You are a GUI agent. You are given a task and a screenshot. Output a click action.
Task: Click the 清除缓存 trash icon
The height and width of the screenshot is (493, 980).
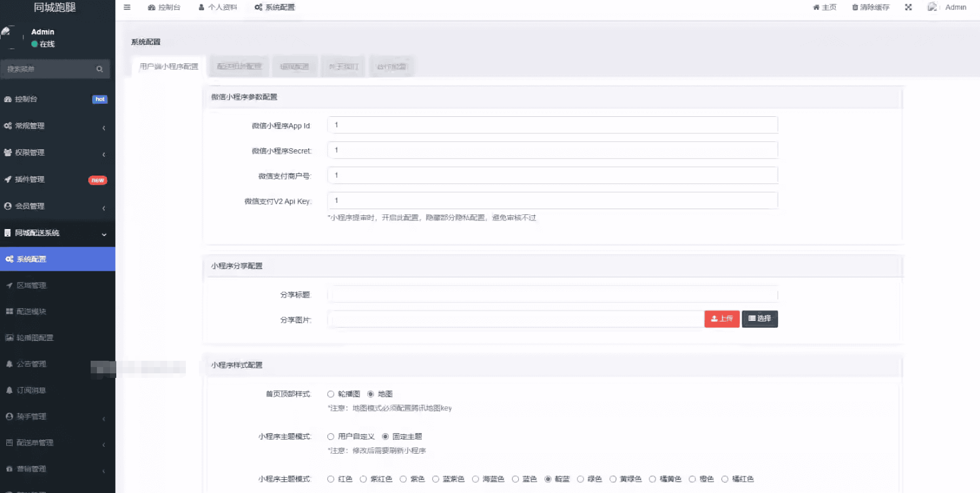coord(855,7)
